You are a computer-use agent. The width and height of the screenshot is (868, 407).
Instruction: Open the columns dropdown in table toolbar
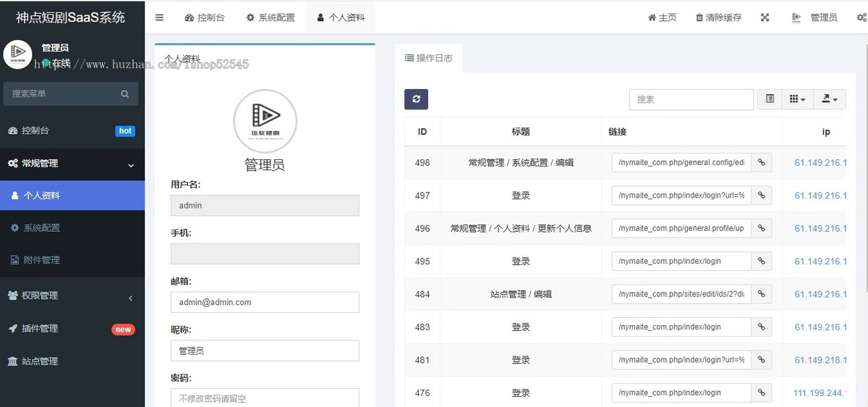[797, 99]
